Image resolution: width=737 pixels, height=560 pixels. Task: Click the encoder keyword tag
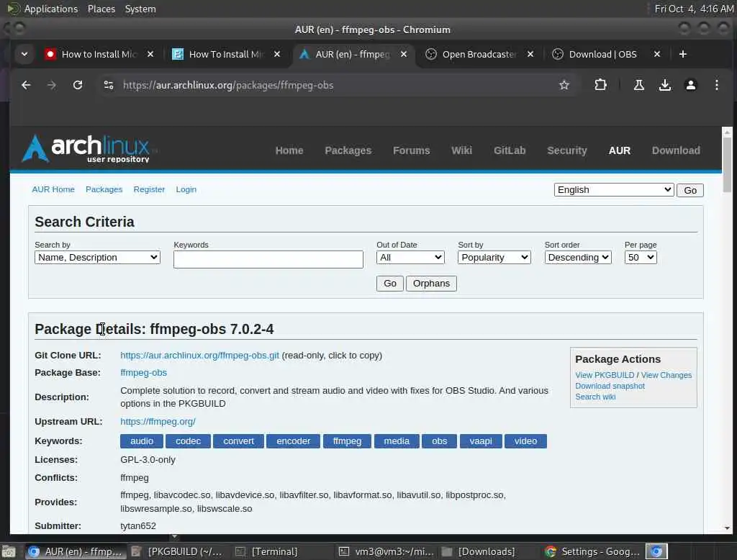click(294, 441)
